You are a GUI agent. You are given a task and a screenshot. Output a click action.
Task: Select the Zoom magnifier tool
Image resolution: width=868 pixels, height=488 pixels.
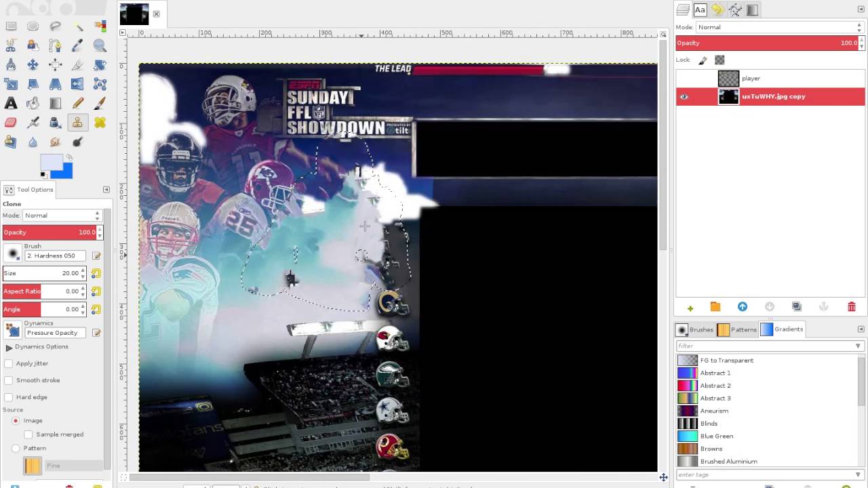[x=100, y=46]
